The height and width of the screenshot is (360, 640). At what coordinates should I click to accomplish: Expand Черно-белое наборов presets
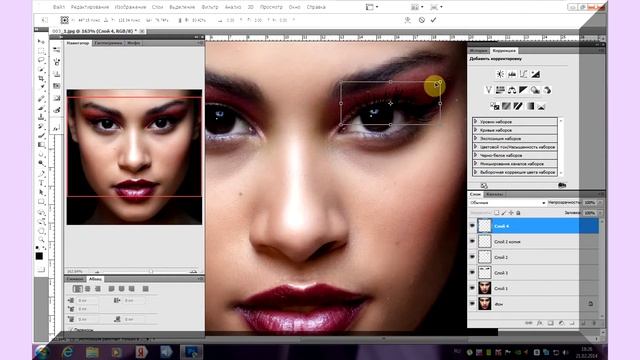point(476,155)
